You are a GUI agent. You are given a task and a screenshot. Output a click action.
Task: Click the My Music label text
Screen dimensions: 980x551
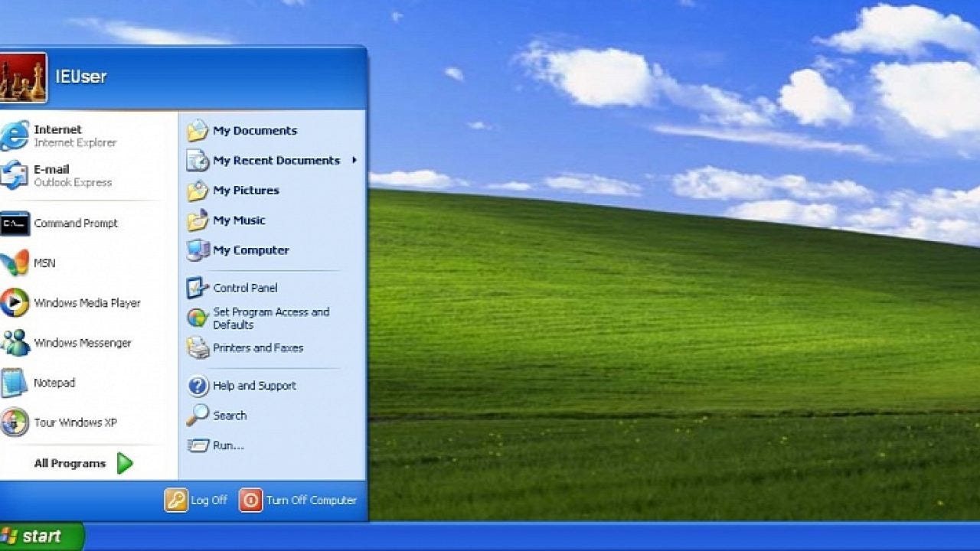coord(239,220)
